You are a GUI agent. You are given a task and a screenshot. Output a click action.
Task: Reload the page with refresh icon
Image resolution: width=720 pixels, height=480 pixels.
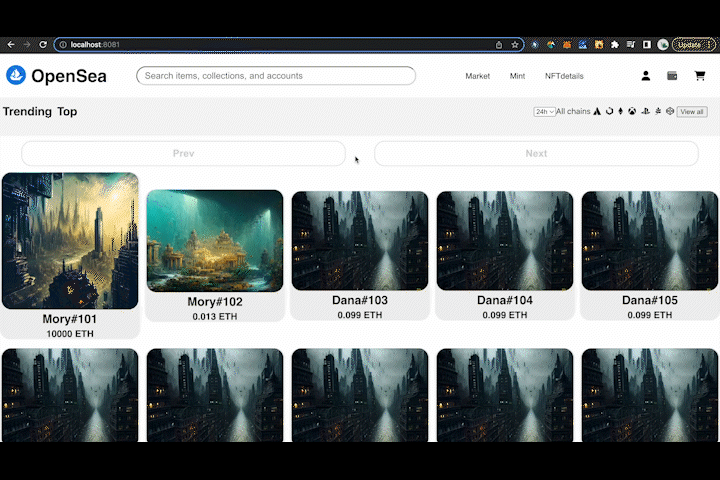43,45
